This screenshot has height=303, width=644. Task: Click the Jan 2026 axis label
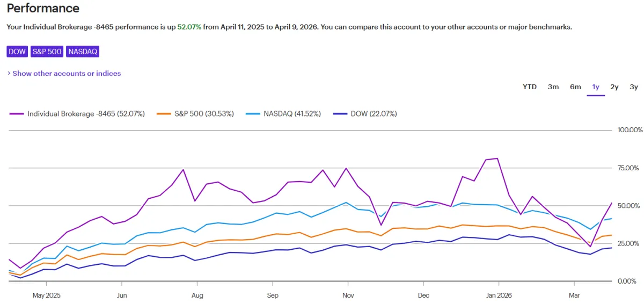tap(499, 295)
